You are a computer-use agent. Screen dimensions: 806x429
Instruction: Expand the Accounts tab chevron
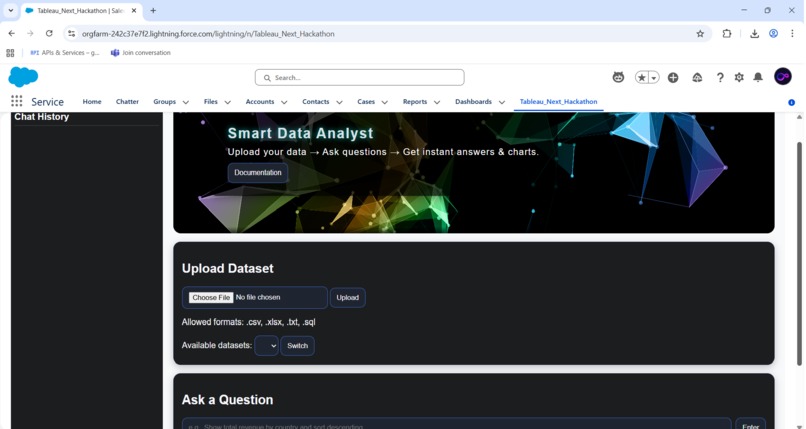pyautogui.click(x=284, y=102)
